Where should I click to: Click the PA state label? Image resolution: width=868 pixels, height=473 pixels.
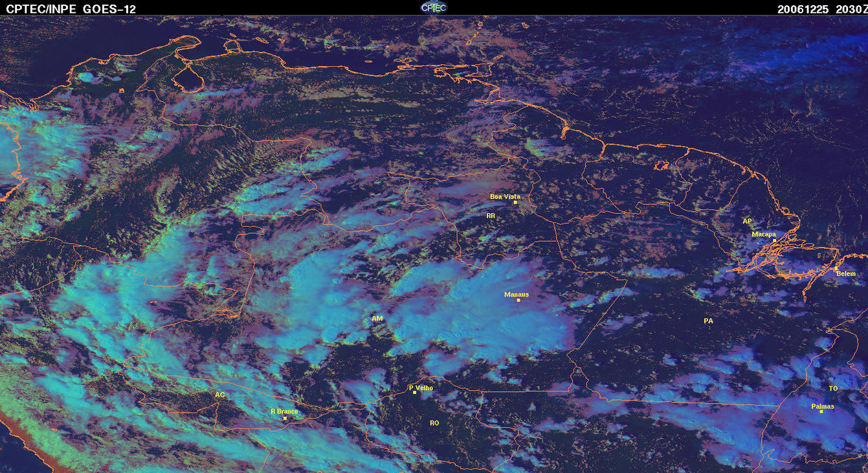click(x=708, y=321)
